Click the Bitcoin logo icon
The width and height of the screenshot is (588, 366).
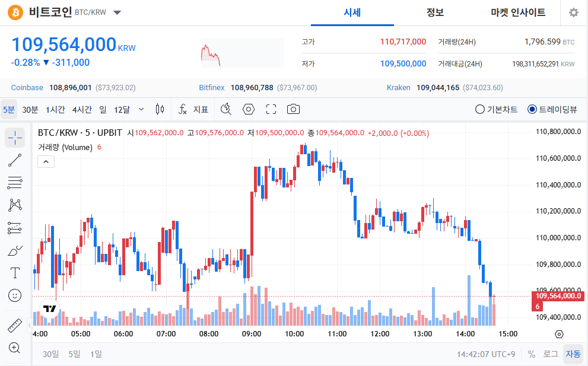coord(15,12)
